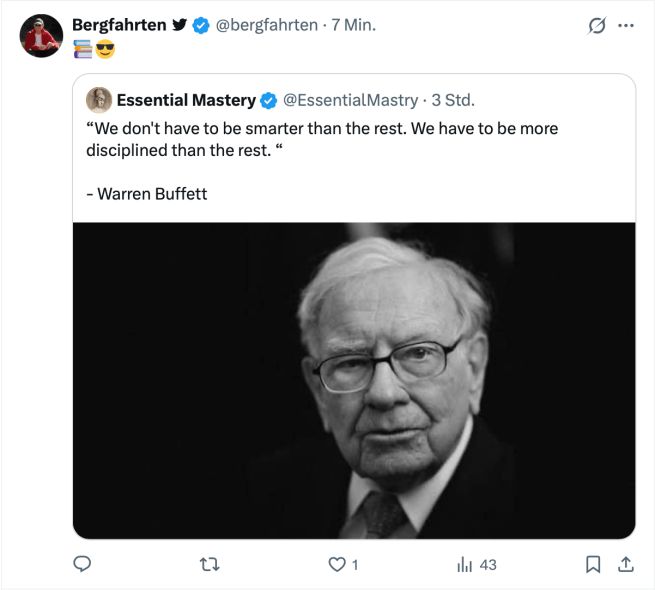Repost the Bergfahrten tweet
This screenshot has height=590, width=655.
tap(210, 565)
